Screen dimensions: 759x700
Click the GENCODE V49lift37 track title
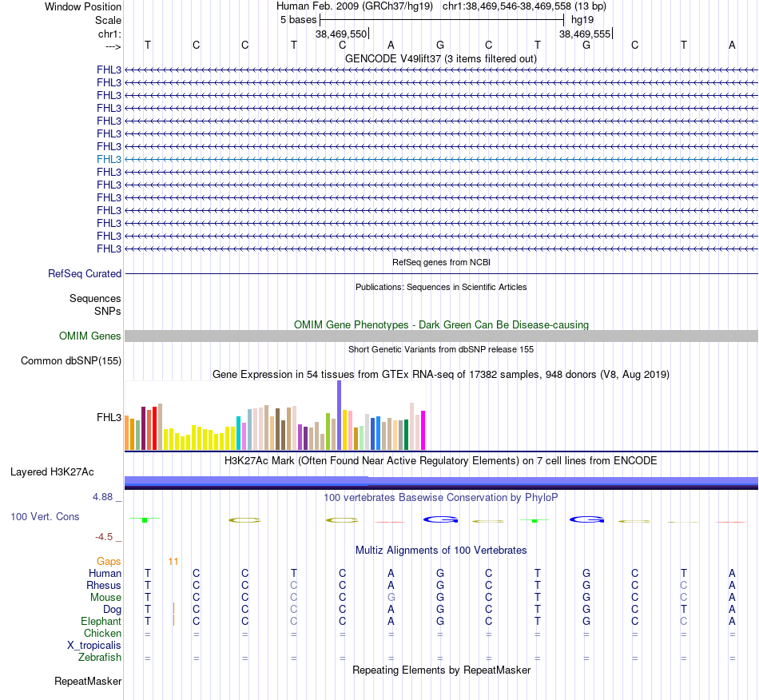click(x=441, y=58)
